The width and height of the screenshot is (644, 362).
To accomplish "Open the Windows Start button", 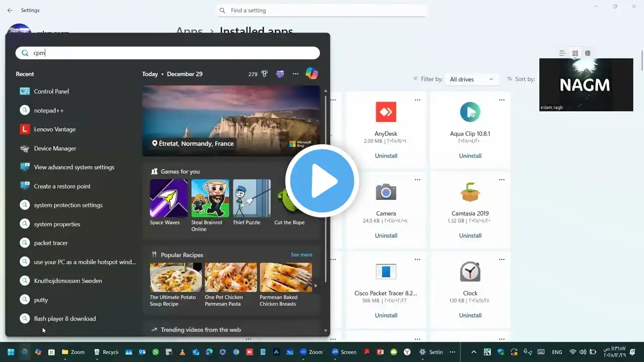I will coord(11,352).
